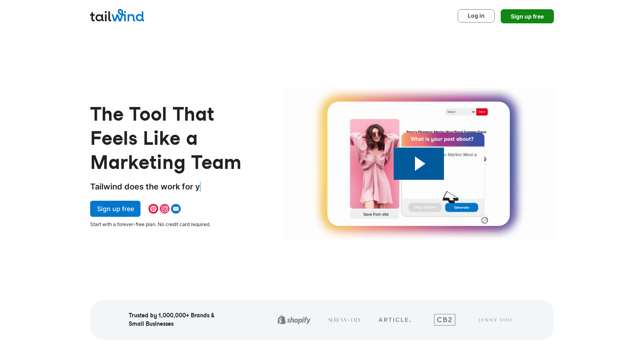
Task: Click Log in
Action: (476, 16)
